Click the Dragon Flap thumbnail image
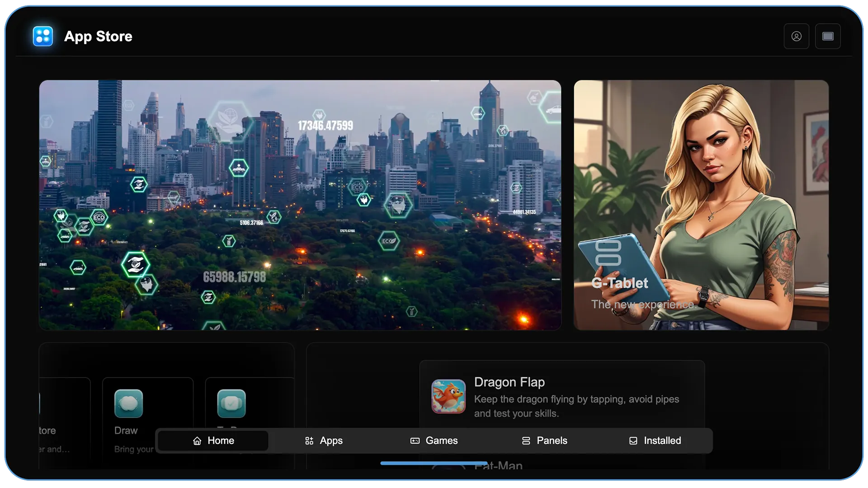The width and height of the screenshot is (868, 488). point(448,397)
